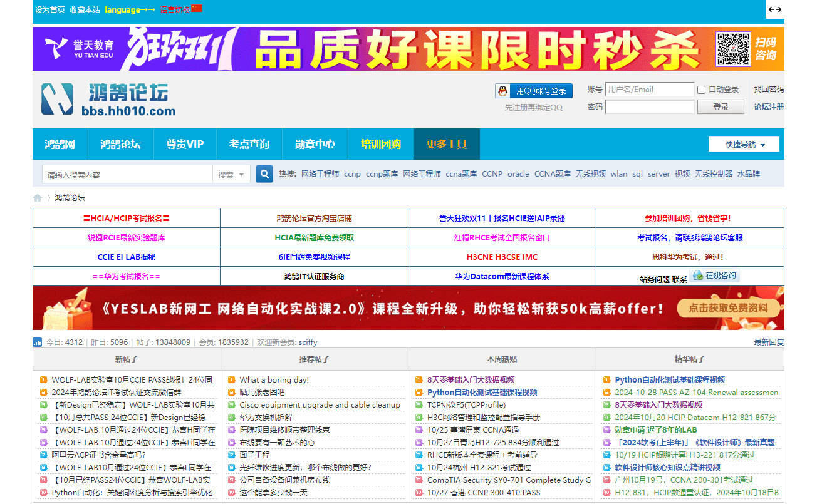Viewport: 822px width, 504px height.
Task: Click the Chinese flag language icon
Action: (x=196, y=10)
